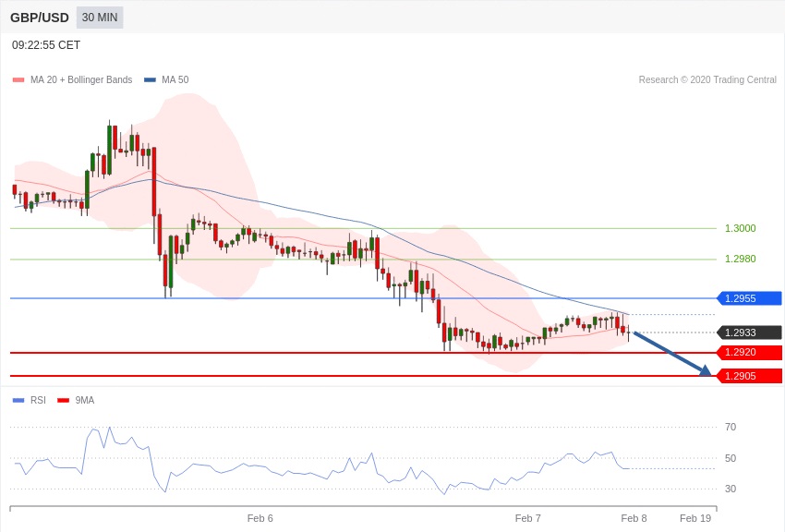Toggle the MA 20 + Bollinger Bands label
785x532 pixels.
(x=81, y=80)
